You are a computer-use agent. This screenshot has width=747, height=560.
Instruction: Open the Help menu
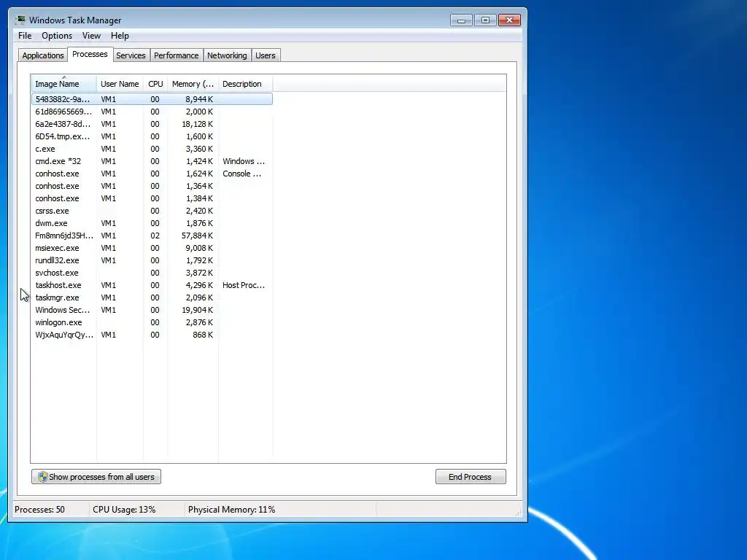[120, 36]
